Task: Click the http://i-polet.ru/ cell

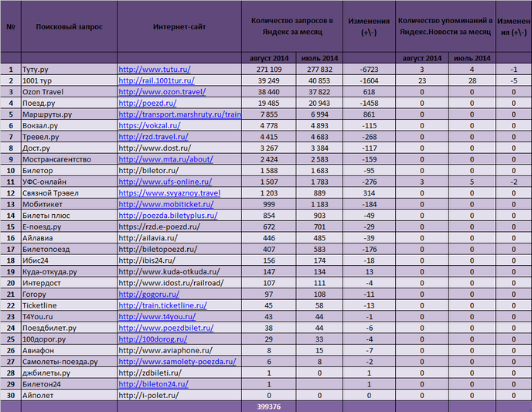Action: tap(179, 395)
